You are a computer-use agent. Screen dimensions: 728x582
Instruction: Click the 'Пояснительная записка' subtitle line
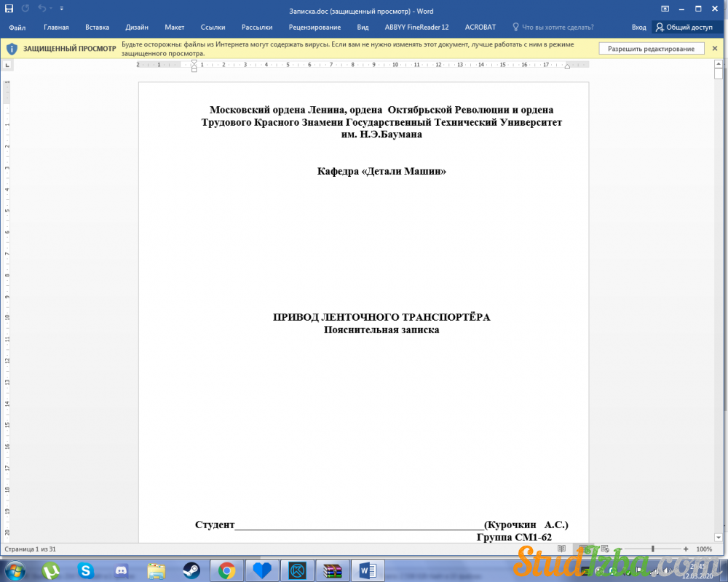(381, 330)
